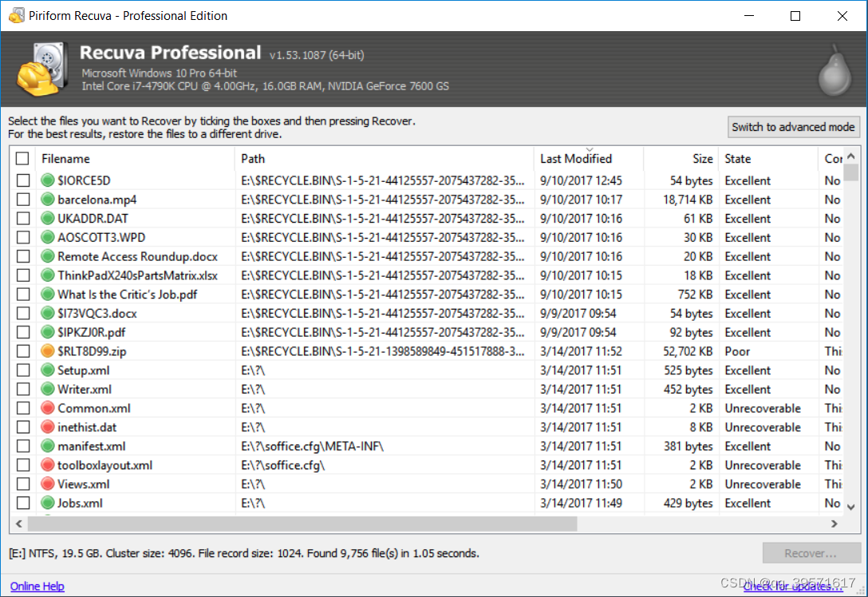Click the Recover... button

pyautogui.click(x=811, y=553)
